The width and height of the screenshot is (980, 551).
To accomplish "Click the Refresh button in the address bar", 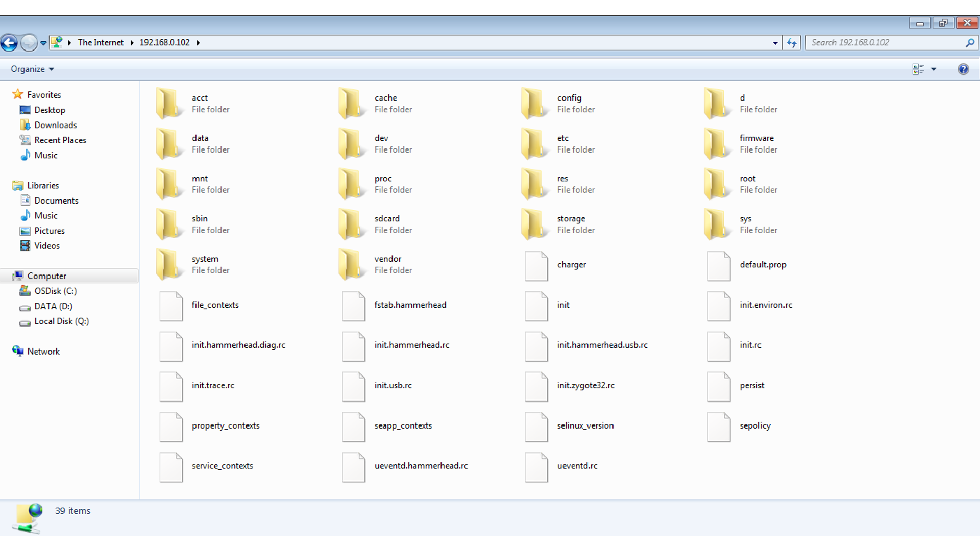I will click(x=792, y=43).
